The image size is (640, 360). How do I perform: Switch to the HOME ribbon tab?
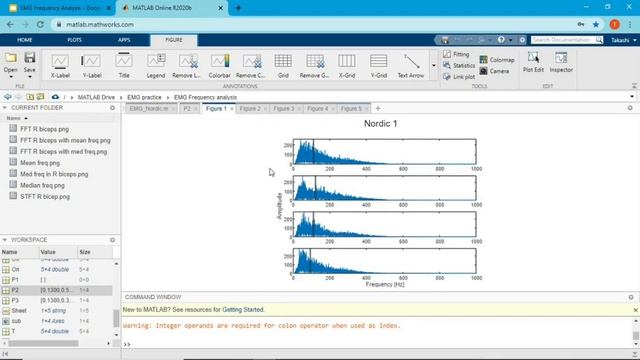(24, 40)
